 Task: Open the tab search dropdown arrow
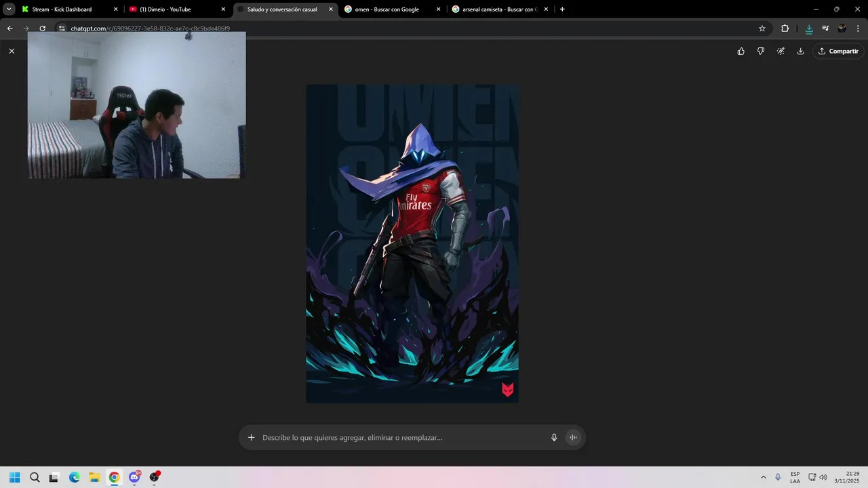tap(9, 9)
